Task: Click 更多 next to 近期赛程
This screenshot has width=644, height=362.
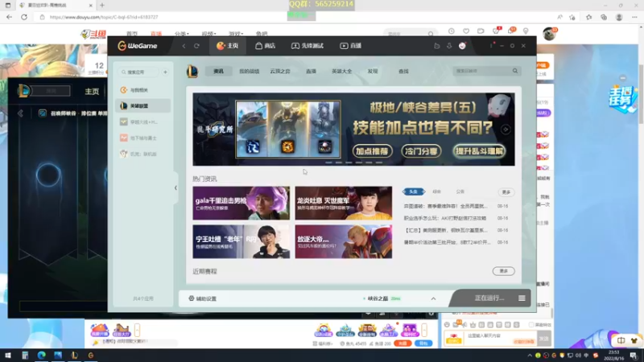Action: (504, 271)
